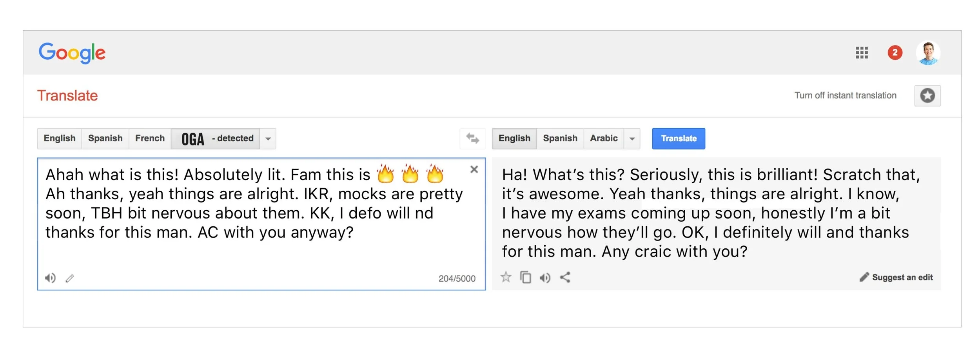Swap source and target languages
This screenshot has width=980, height=359.
pos(472,138)
